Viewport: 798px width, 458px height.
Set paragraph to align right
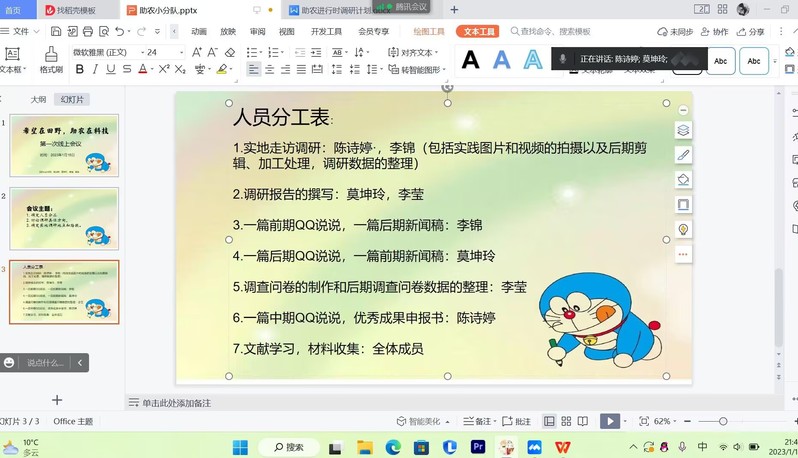pyautogui.click(x=286, y=69)
